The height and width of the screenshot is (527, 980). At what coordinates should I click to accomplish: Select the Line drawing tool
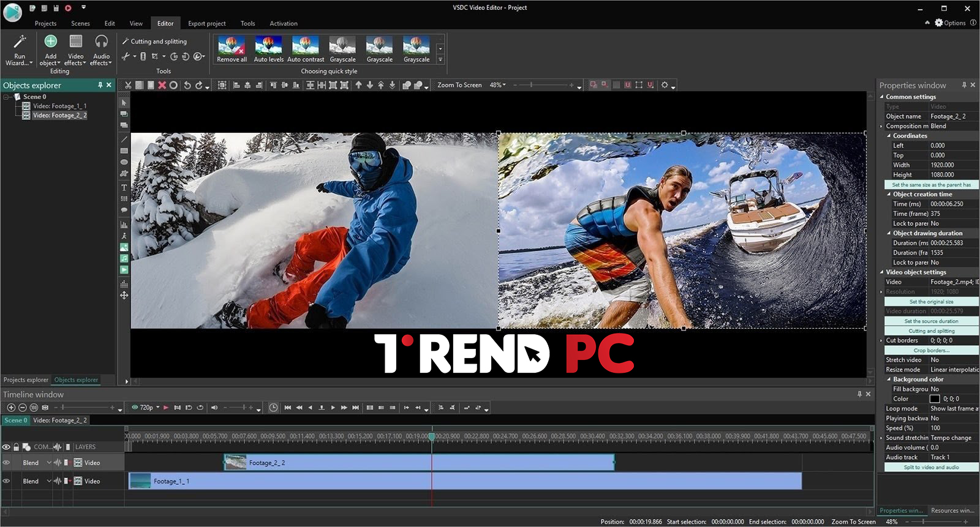point(124,140)
